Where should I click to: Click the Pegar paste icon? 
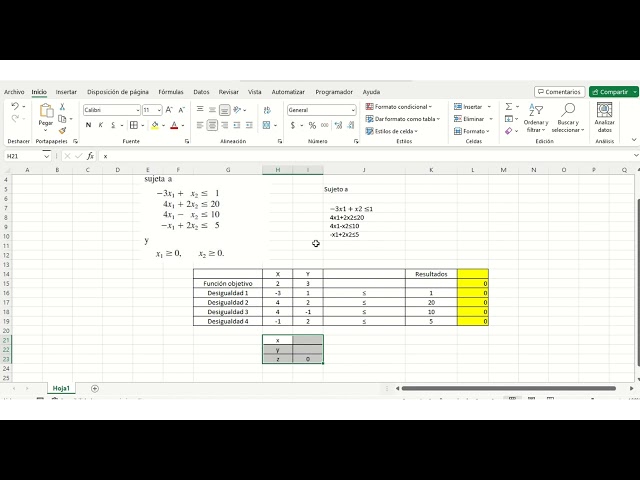point(46,111)
